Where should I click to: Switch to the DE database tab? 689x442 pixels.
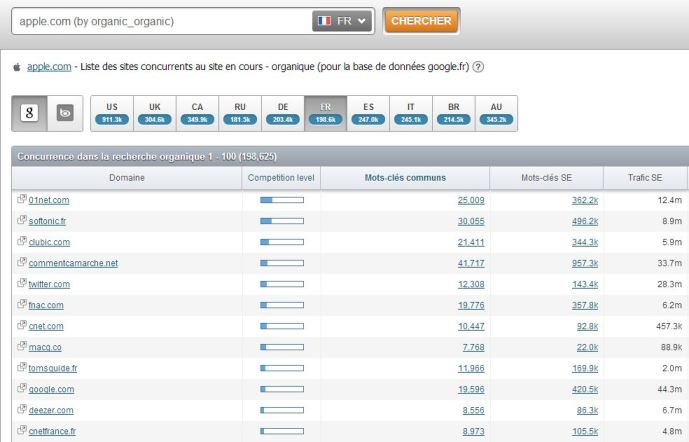283,113
